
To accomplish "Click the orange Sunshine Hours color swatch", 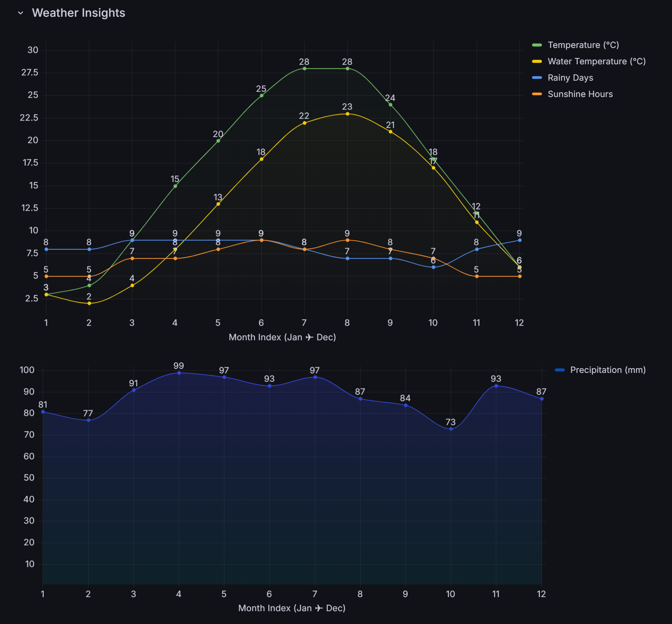I will point(537,94).
